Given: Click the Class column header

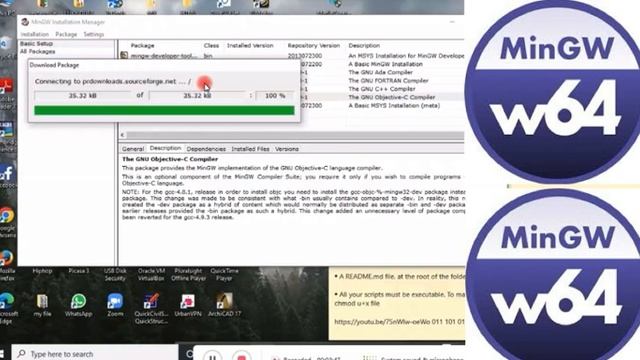Looking at the screenshot, I should 211,46.
